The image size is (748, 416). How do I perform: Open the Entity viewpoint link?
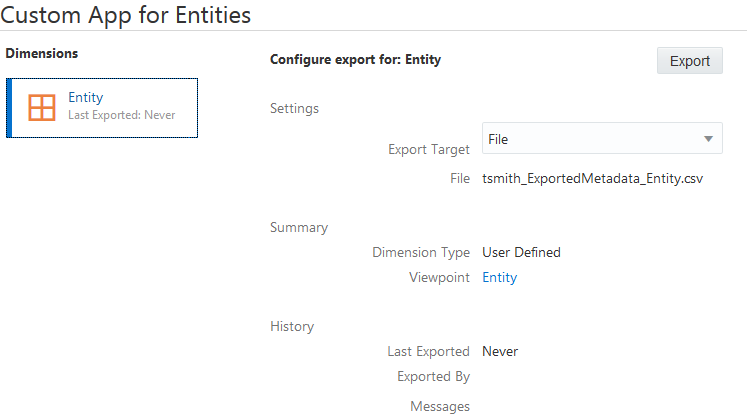tap(499, 277)
